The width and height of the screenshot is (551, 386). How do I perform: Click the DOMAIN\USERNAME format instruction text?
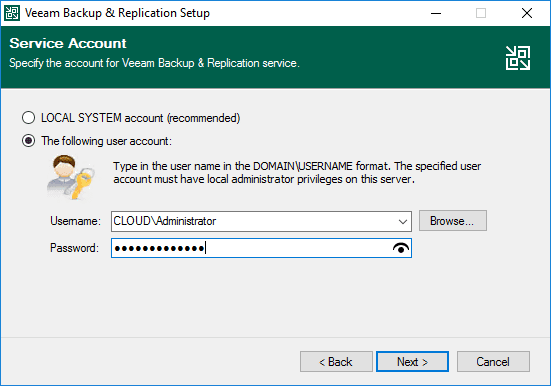coord(297,173)
